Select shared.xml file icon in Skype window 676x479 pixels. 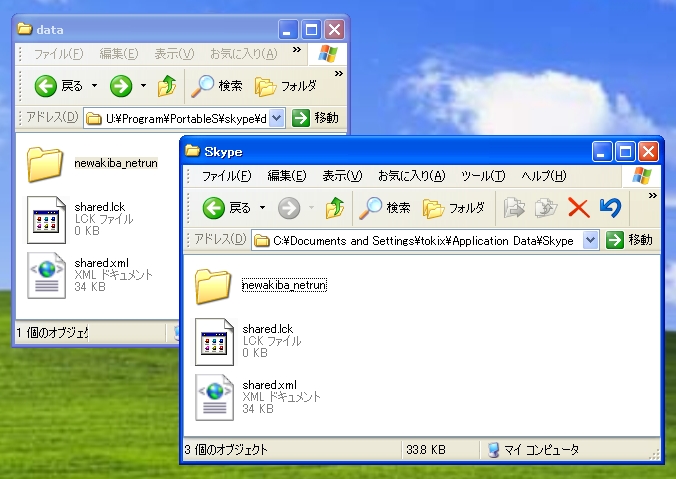coord(214,397)
